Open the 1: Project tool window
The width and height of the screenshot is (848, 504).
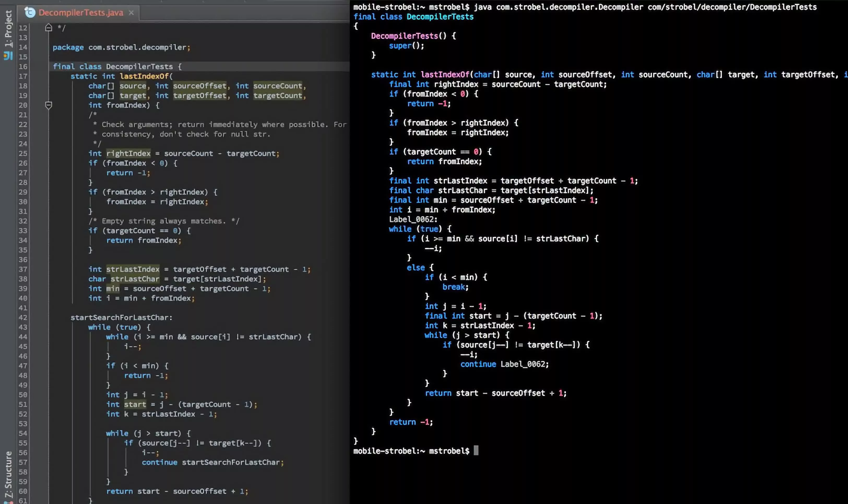click(x=8, y=28)
